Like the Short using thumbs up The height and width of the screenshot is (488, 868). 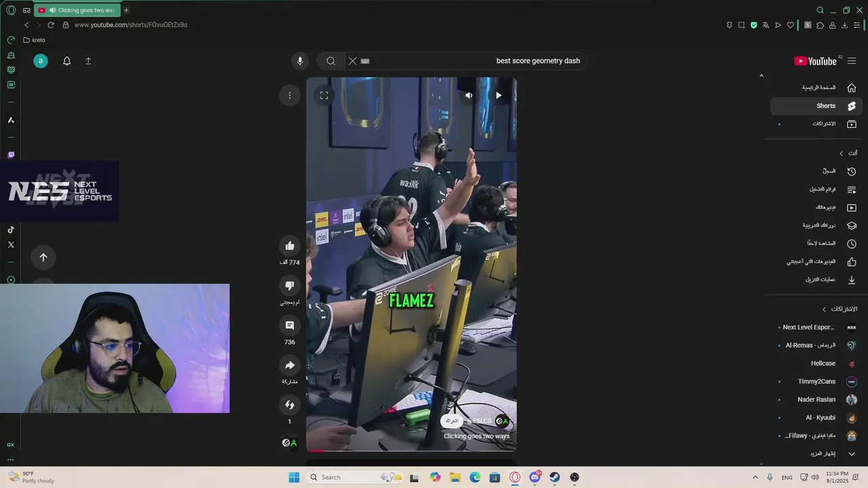290,246
